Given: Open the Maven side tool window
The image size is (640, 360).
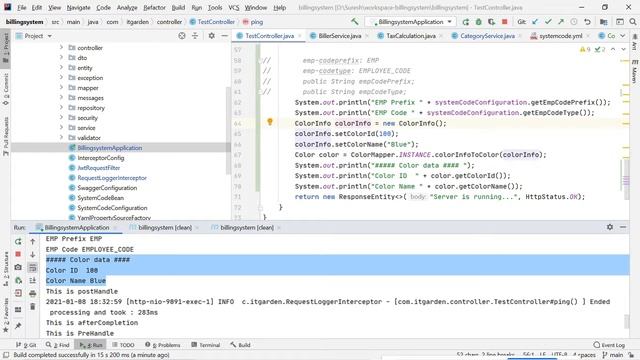Looking at the screenshot, I should tap(634, 71).
